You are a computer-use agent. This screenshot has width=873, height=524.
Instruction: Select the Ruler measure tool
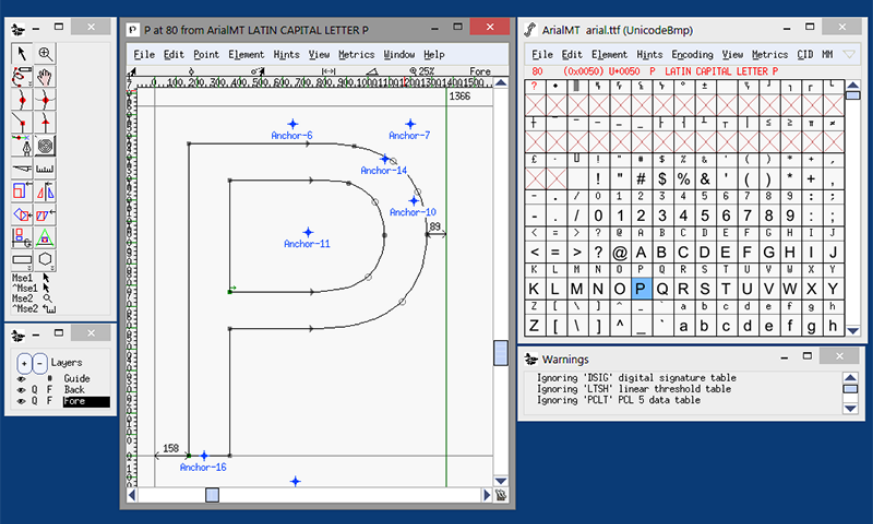coord(45,168)
